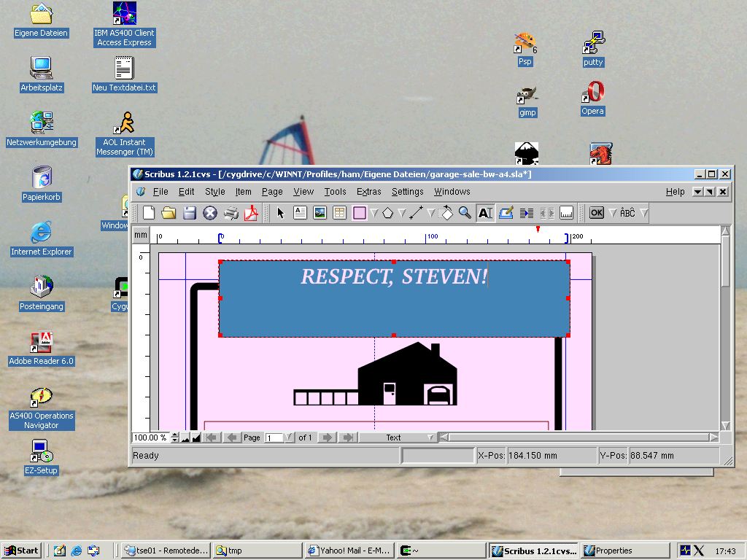Click the 100.00 % zoom field
Viewport: 747px width, 560px height.
click(x=150, y=437)
